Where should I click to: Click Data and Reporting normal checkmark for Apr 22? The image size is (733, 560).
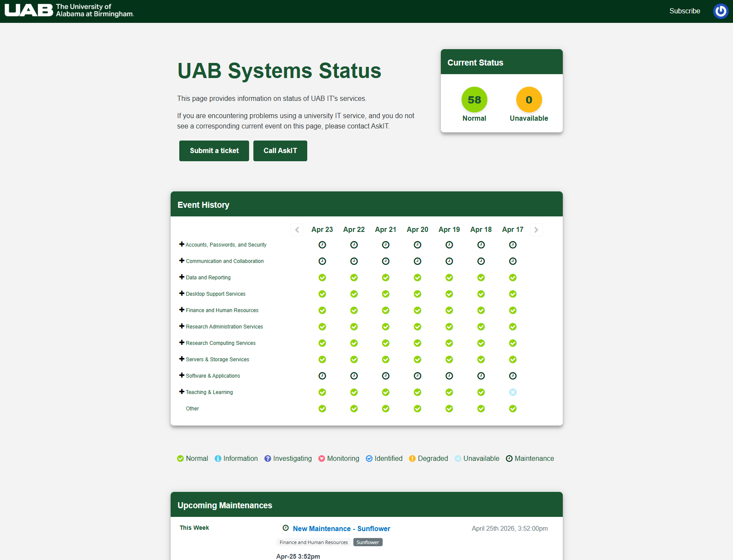click(354, 278)
